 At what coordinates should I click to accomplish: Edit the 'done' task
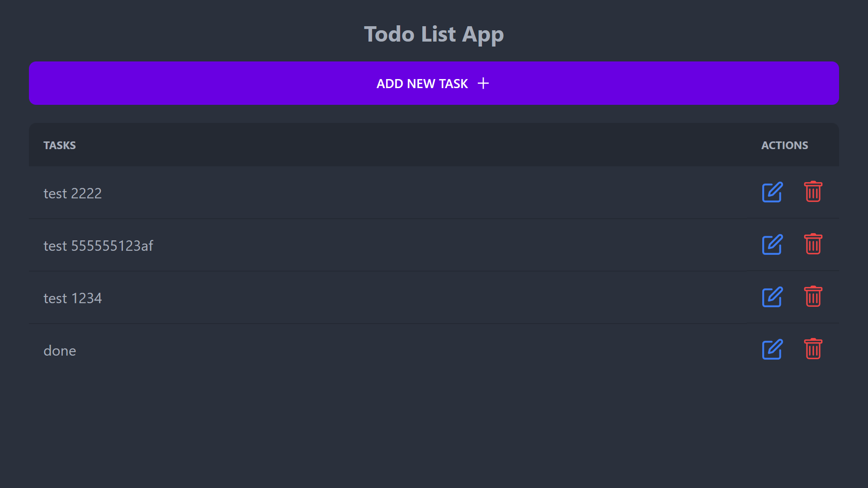[772, 350]
